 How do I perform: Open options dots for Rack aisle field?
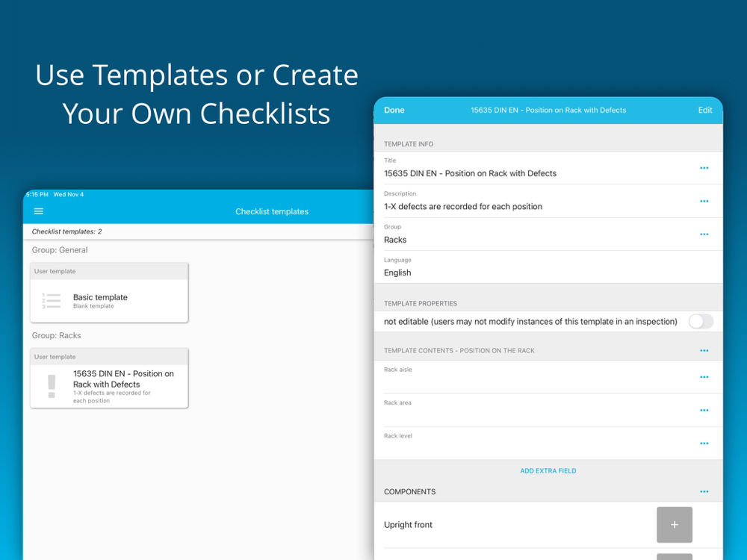click(704, 377)
